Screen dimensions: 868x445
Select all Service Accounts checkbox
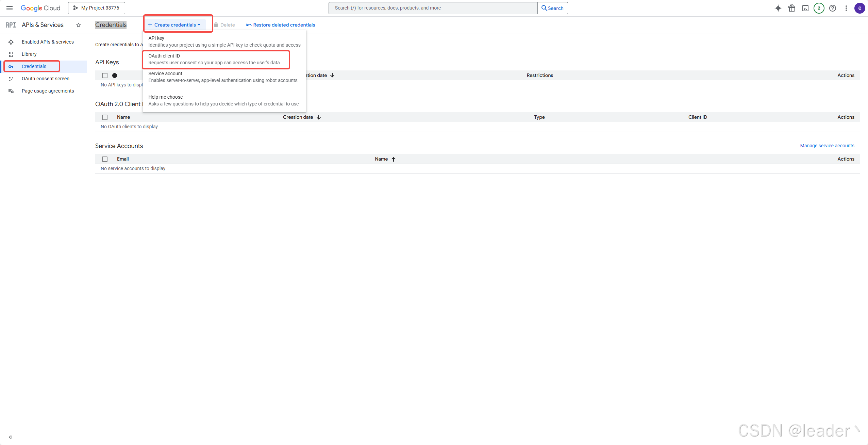(105, 159)
